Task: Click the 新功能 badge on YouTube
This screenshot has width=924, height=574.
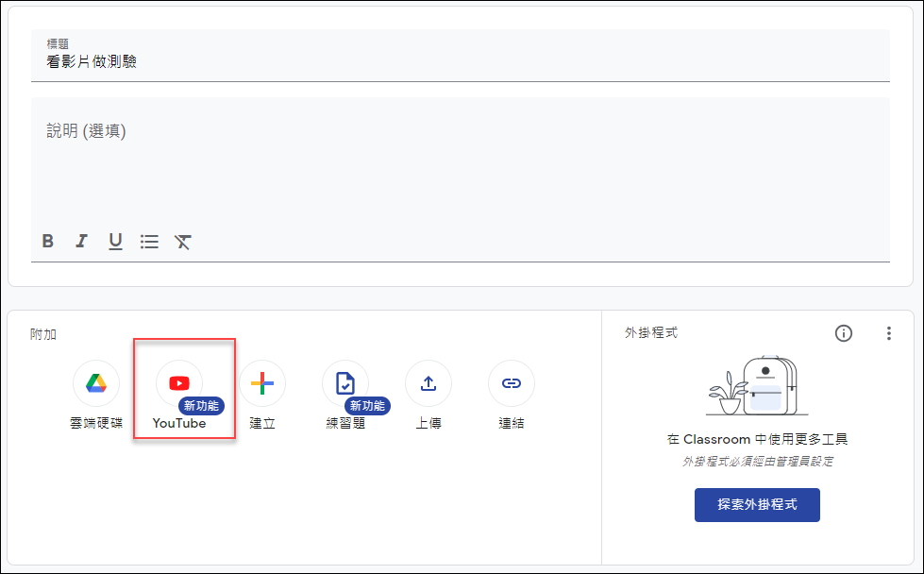Action: (202, 405)
